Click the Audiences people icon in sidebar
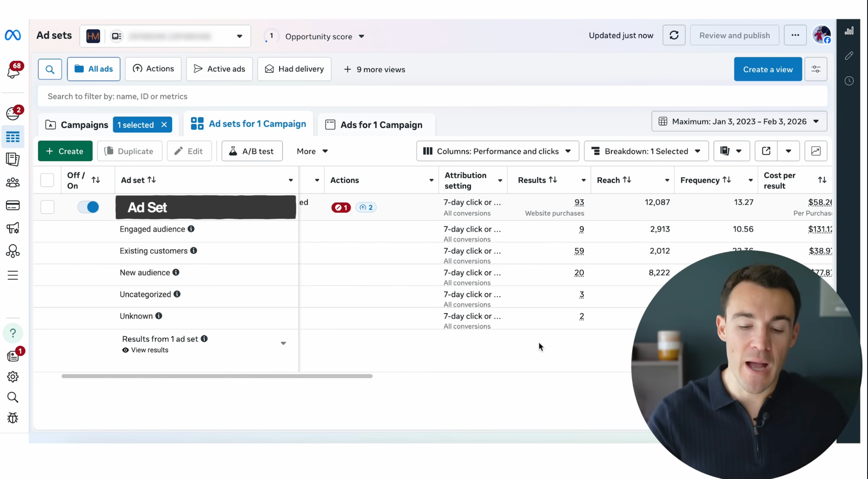The width and height of the screenshot is (868, 479). click(13, 182)
